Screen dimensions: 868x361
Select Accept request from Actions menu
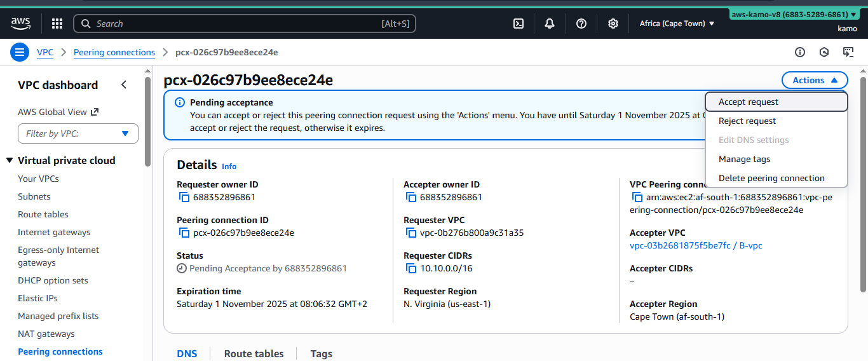[x=776, y=102]
